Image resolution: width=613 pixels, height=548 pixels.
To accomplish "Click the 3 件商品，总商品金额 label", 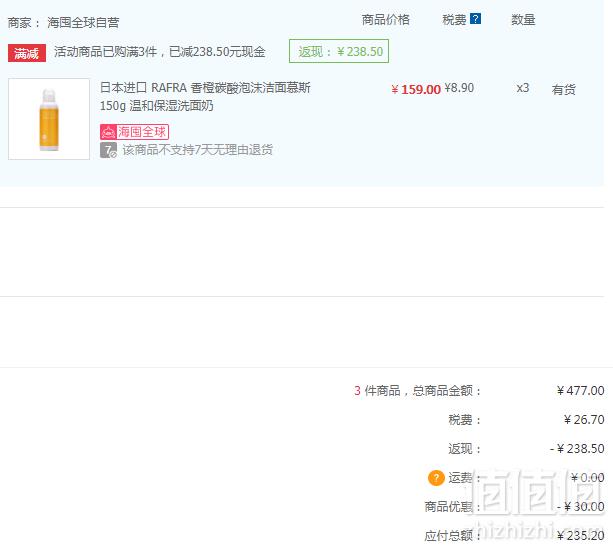I will (x=417, y=390).
